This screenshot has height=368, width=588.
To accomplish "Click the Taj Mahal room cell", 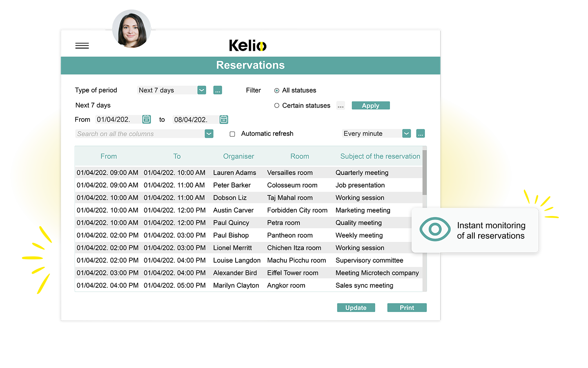I will (x=290, y=198).
